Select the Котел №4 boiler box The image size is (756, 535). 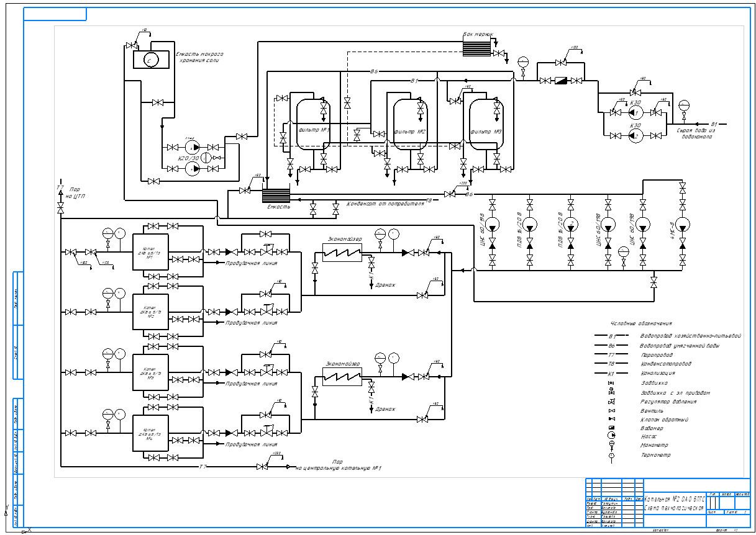150,433
